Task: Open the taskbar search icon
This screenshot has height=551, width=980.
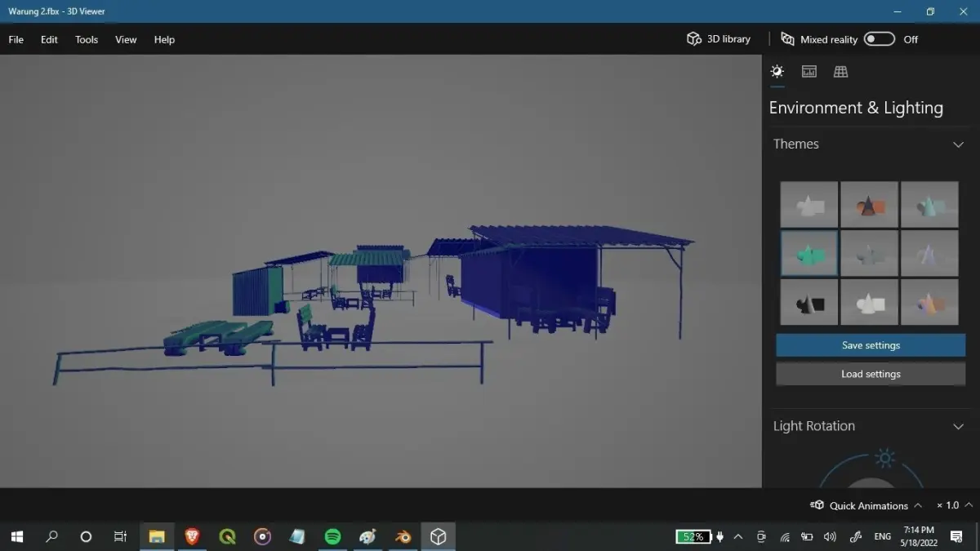Action: (51, 536)
